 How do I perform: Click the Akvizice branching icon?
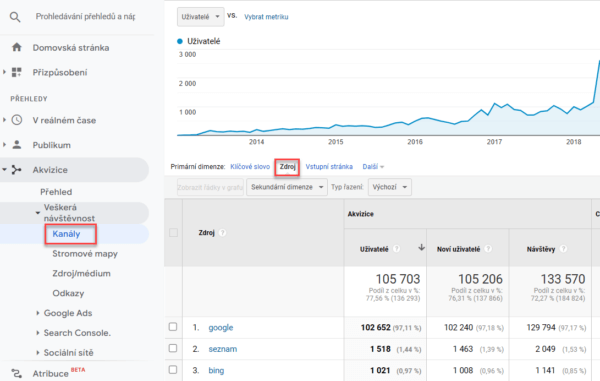pos(16,170)
